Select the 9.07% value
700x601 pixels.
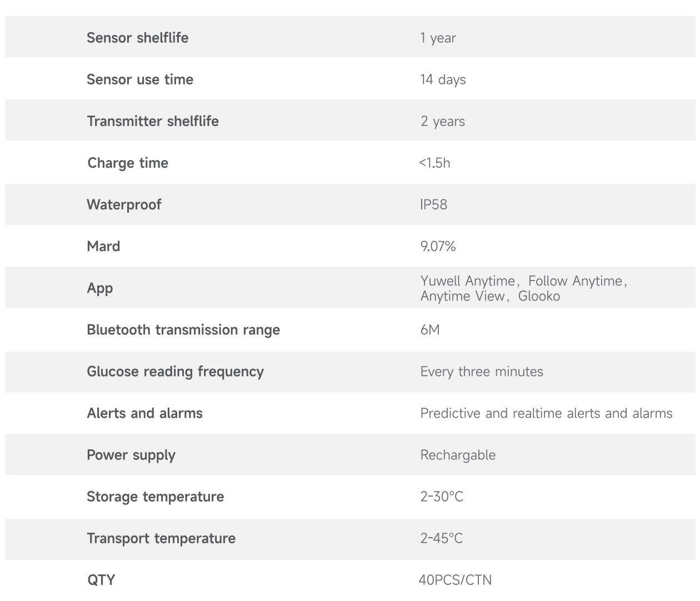(438, 246)
